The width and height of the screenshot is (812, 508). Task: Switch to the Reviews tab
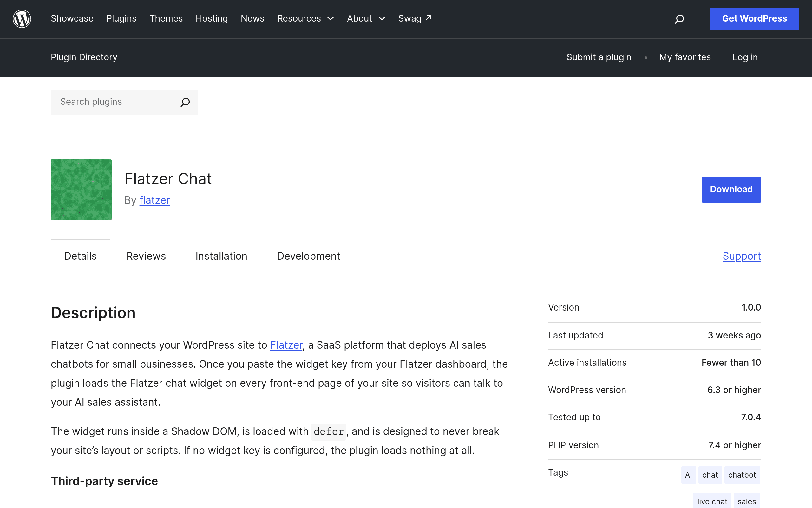click(146, 256)
